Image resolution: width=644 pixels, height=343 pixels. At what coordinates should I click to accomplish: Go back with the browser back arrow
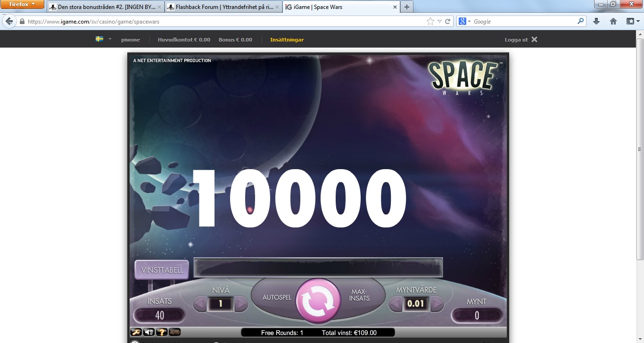pos(9,21)
